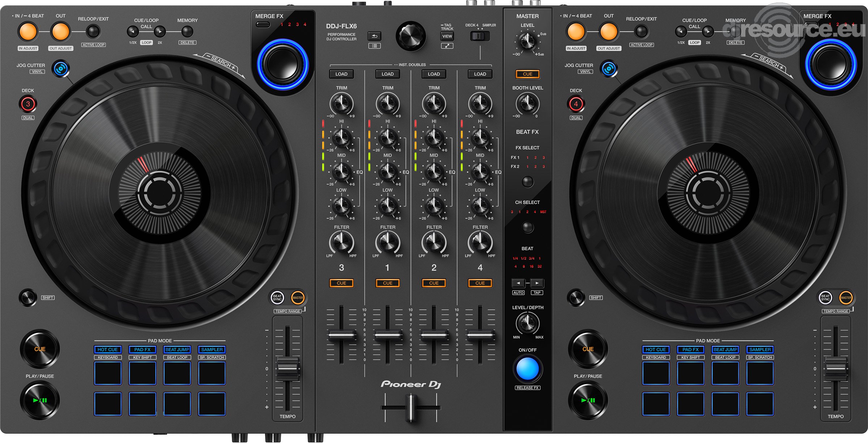Select right deck HOT CUE pad mode

tap(656, 349)
